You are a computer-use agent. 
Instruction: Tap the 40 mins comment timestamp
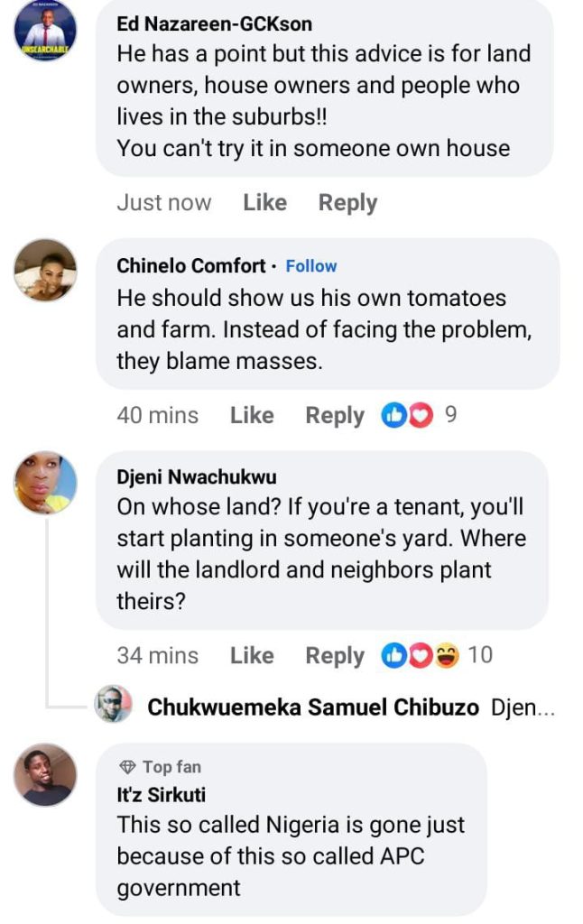(x=157, y=416)
